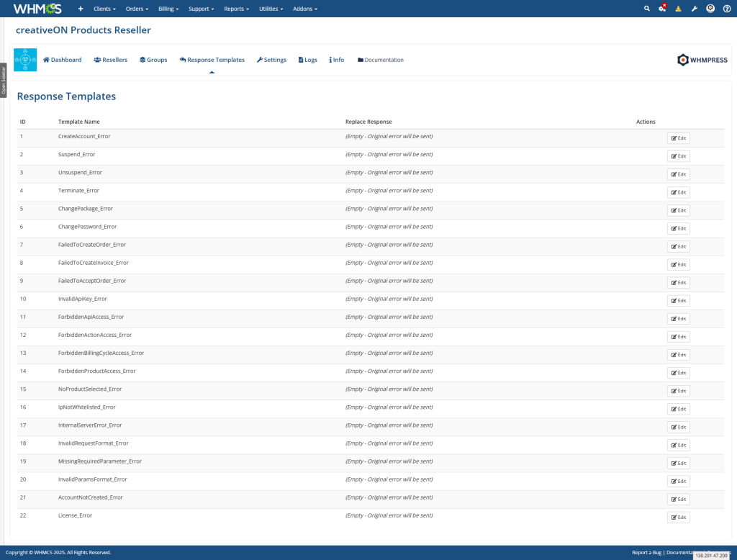The image size is (737, 560).
Task: Open the My Account avatar icon
Action: click(710, 8)
